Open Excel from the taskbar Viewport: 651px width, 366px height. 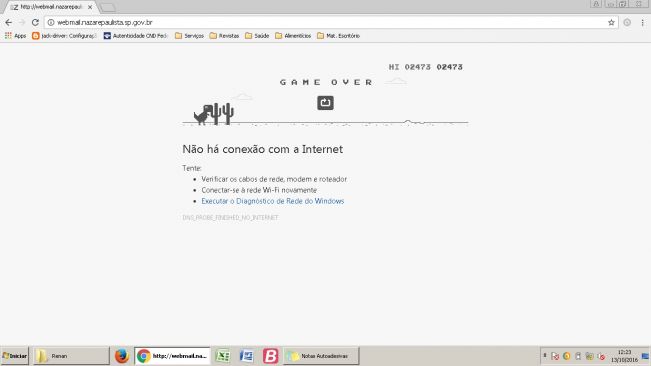[x=223, y=356]
